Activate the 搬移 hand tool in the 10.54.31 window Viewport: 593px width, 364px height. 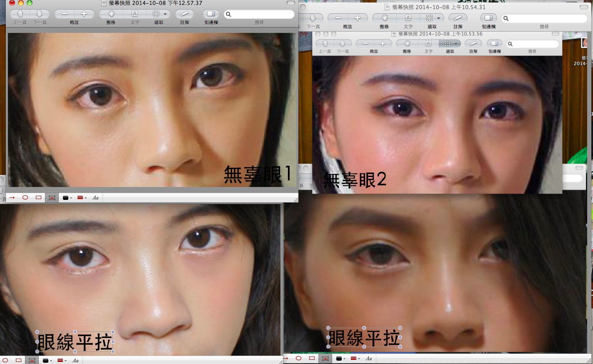coord(384,18)
